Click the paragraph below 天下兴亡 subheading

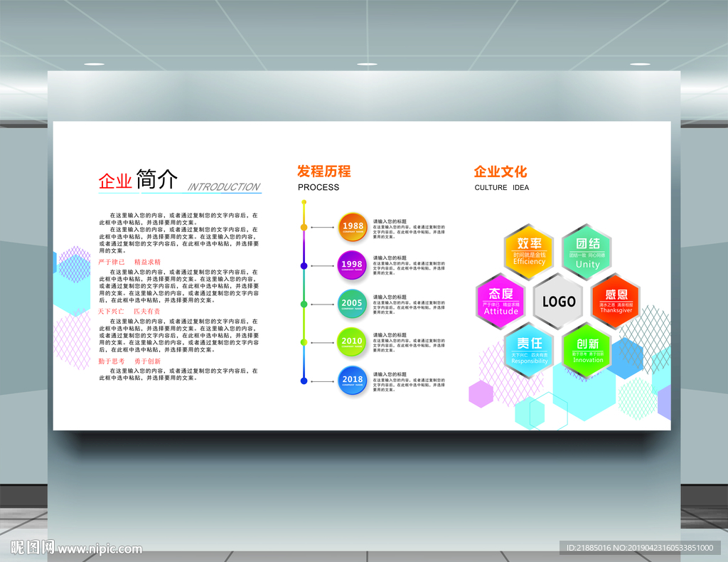178,335
